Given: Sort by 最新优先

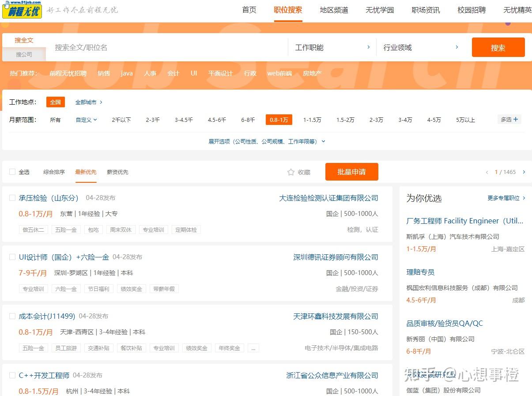Looking at the screenshot, I should pyautogui.click(x=86, y=172).
